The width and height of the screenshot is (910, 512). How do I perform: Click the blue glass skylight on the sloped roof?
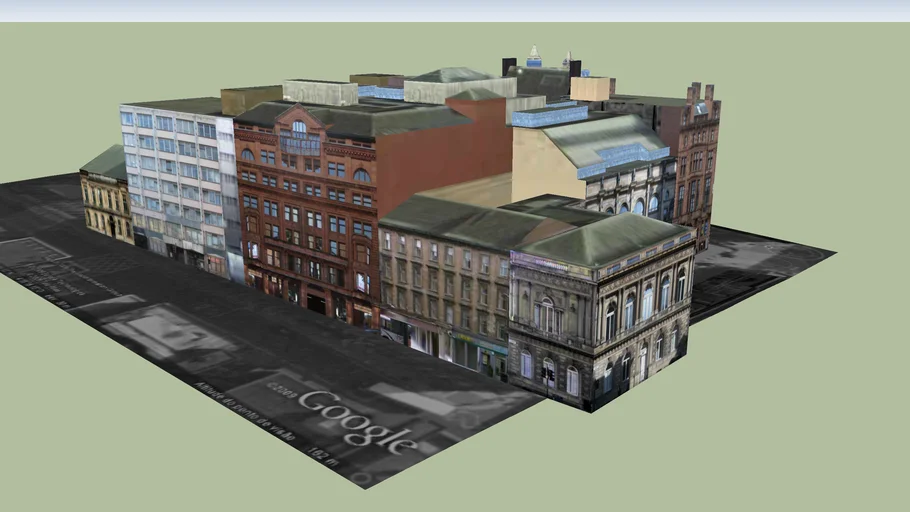point(622,157)
